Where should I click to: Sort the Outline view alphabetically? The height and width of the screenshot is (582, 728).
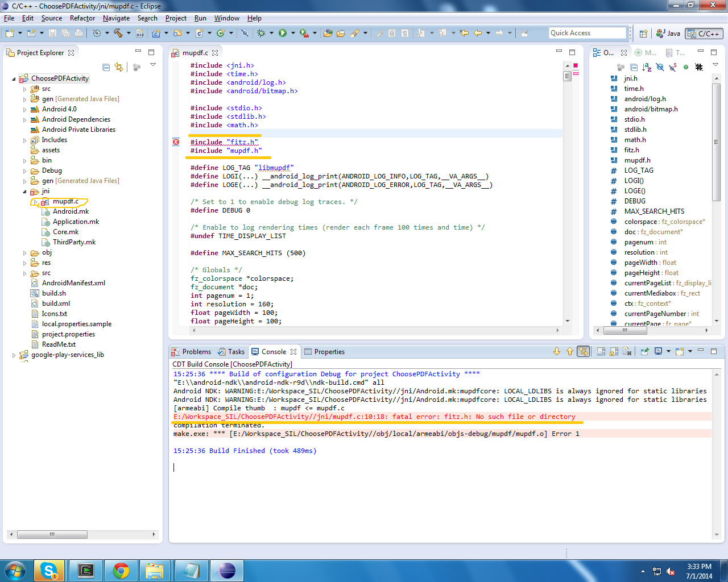pyautogui.click(x=647, y=67)
